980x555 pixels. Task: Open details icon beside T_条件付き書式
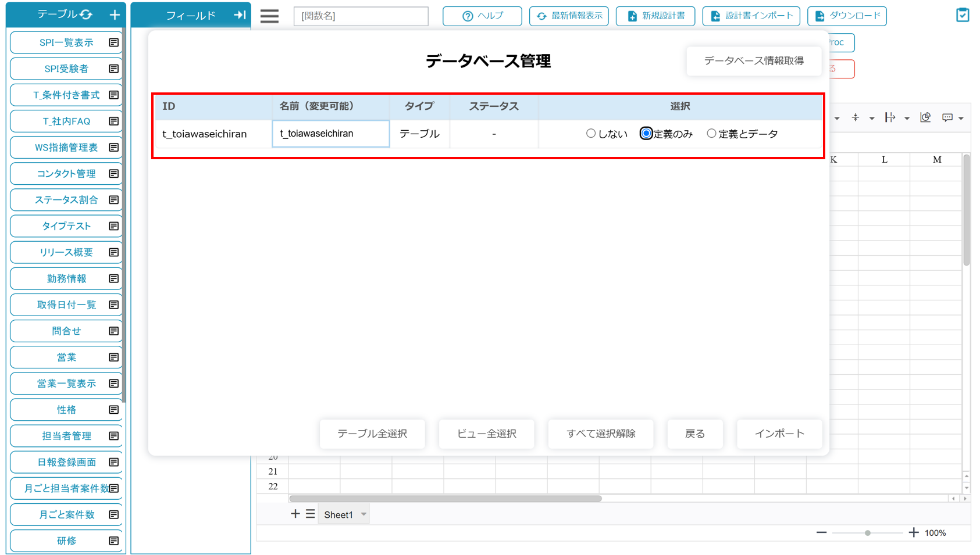114,95
